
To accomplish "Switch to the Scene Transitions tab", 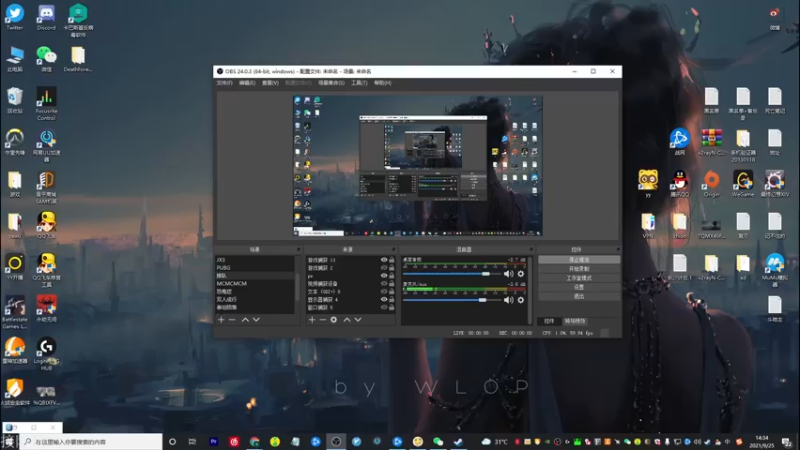I will coord(575,321).
